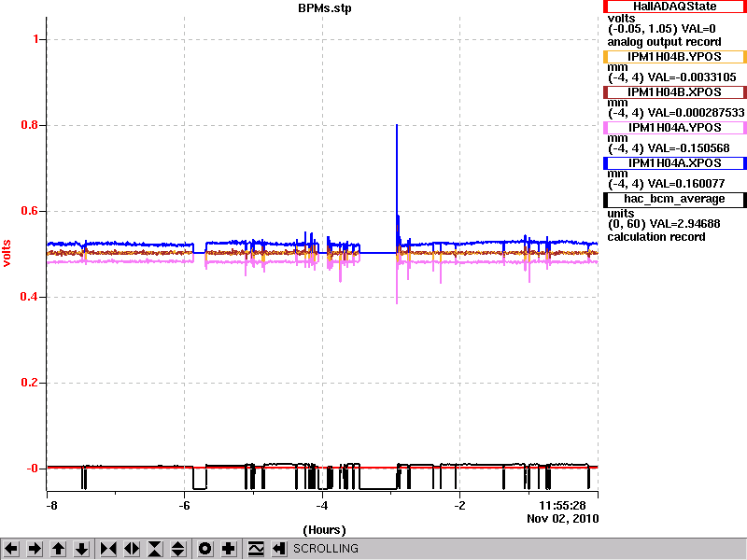747x560 pixels.
Task: Click the -4 hours x-axis tick label
Action: click(322, 506)
